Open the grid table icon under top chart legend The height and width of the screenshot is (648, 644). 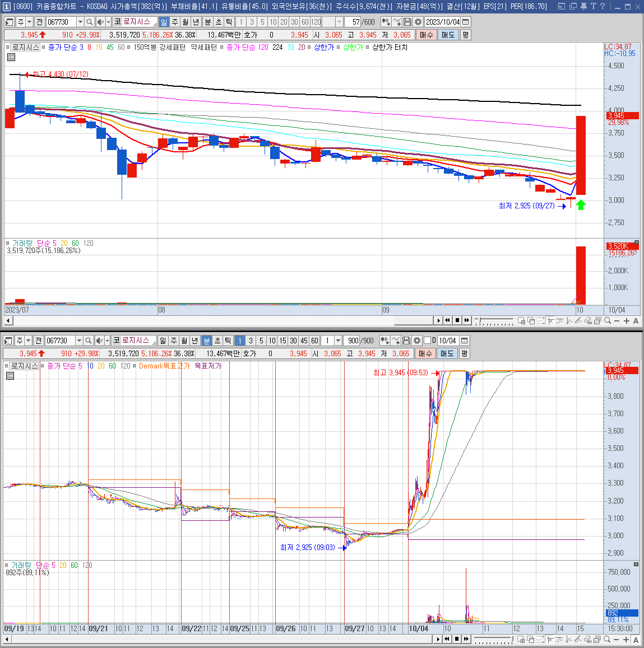11,57
